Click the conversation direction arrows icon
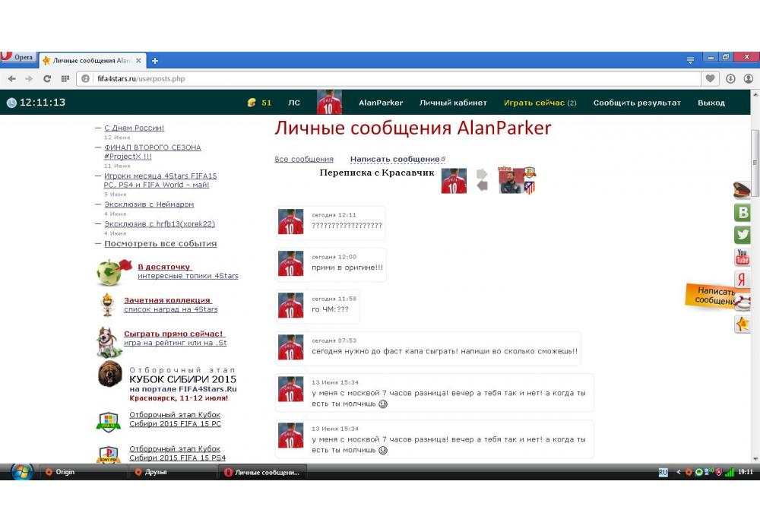760x532 pixels. pos(482,180)
